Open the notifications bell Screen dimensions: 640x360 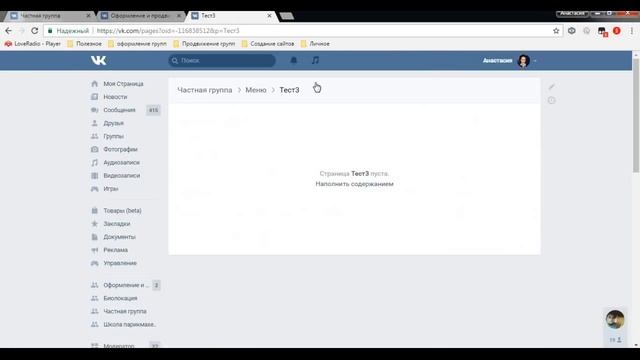pyautogui.click(x=293, y=60)
